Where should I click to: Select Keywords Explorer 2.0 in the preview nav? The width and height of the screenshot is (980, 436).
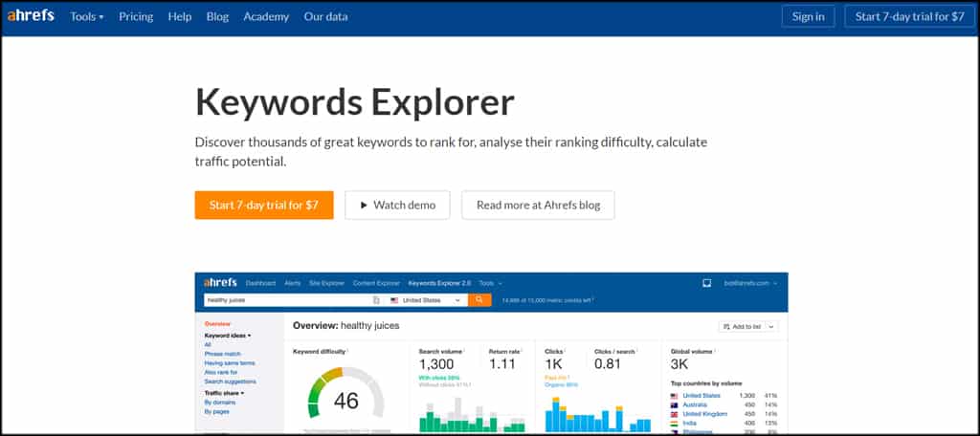pyautogui.click(x=439, y=283)
